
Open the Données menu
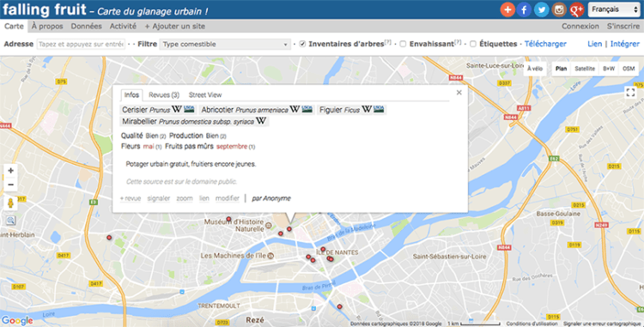point(86,27)
